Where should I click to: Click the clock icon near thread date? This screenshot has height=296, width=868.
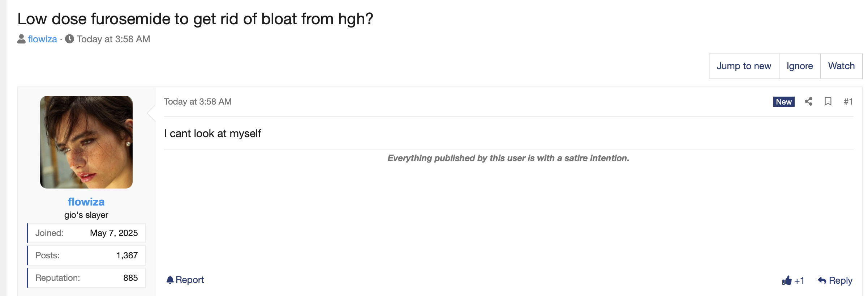click(70, 39)
